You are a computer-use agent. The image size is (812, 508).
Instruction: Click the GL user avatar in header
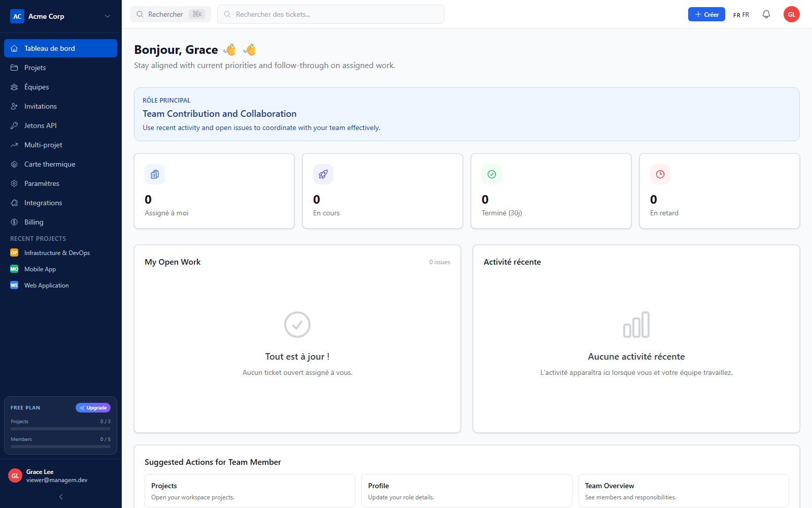click(x=792, y=14)
